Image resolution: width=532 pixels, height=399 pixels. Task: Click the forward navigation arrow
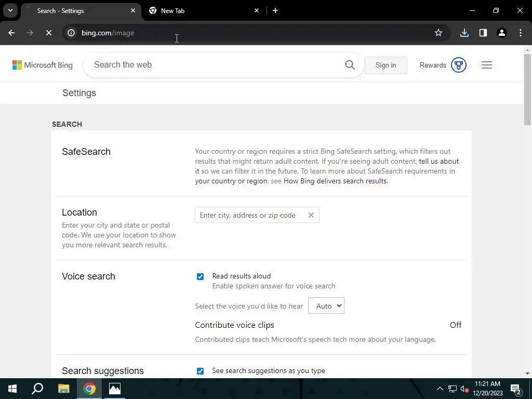[30, 33]
